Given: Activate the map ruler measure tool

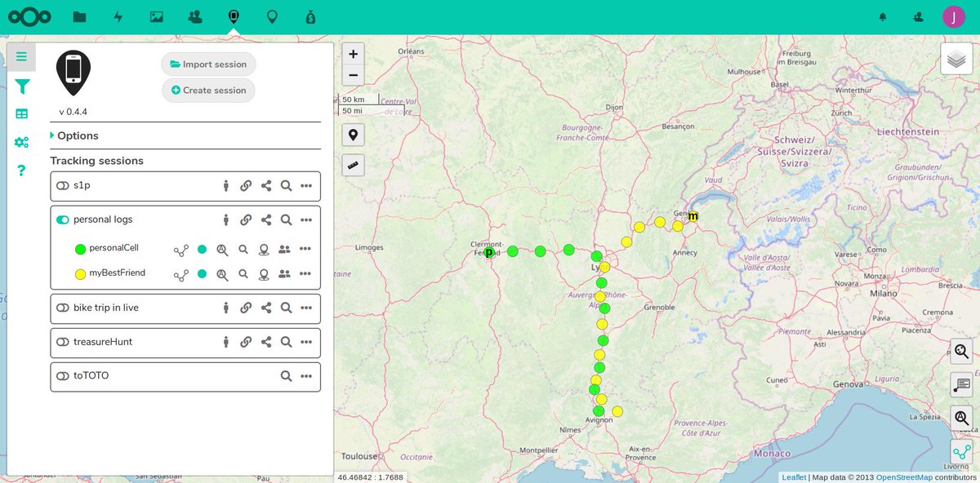Looking at the screenshot, I should pyautogui.click(x=353, y=165).
